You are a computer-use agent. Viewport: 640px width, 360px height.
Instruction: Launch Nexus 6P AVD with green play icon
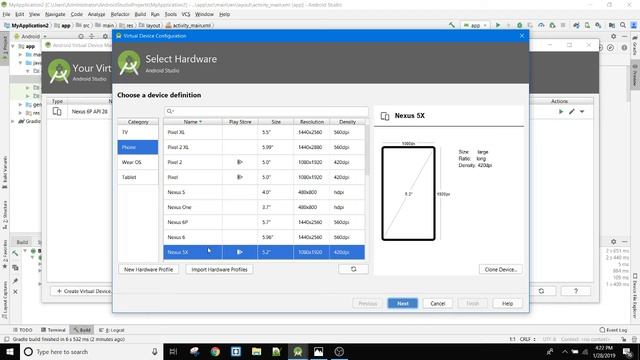(x=561, y=111)
